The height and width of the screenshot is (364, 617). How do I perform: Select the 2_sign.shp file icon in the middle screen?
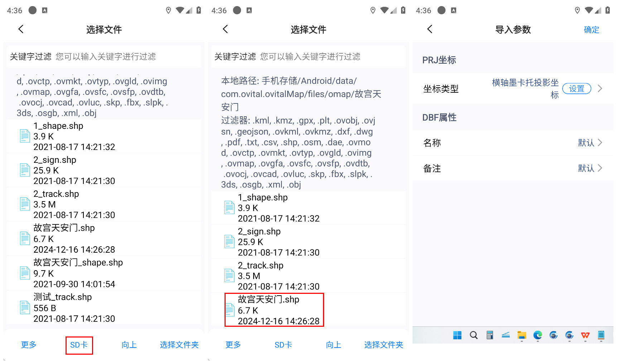(229, 242)
